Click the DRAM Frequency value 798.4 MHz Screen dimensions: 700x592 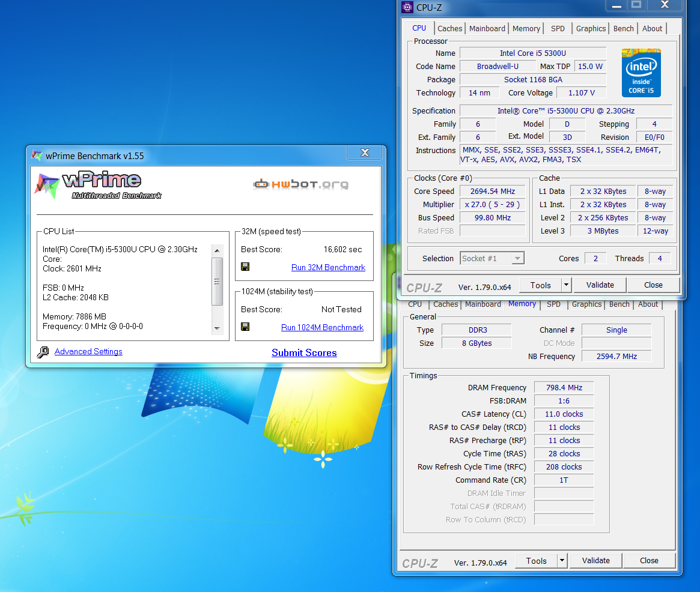coord(564,388)
